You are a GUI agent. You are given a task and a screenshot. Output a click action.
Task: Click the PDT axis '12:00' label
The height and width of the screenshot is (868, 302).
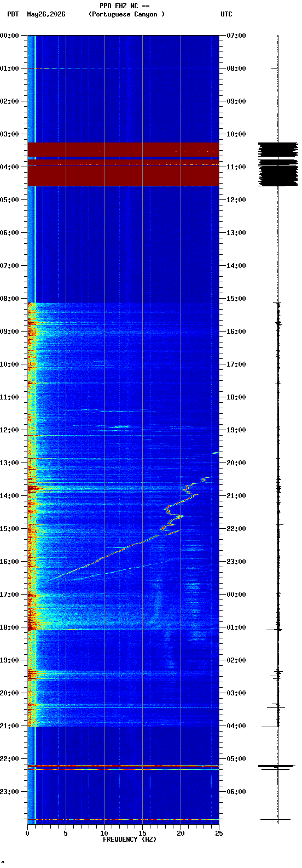(x=9, y=430)
